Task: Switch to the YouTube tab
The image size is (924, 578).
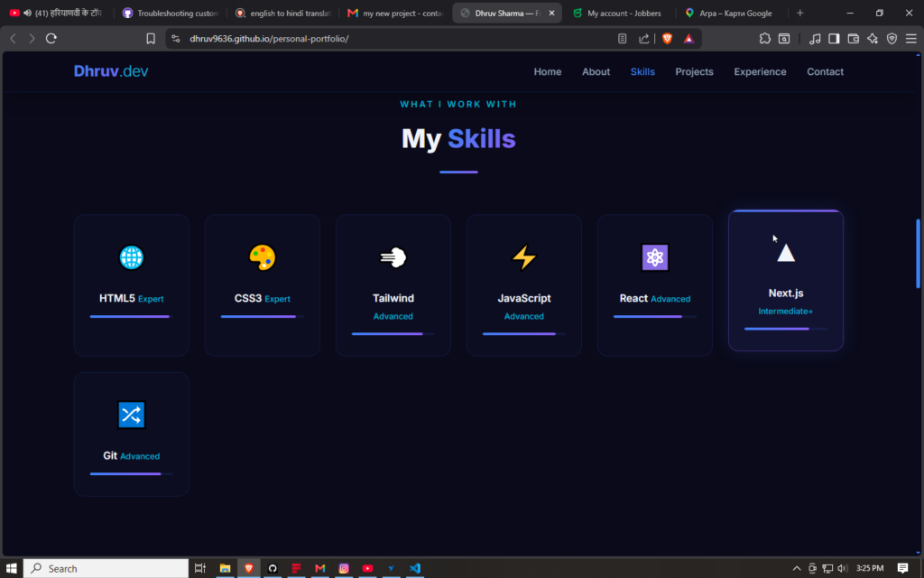Action: pos(56,13)
